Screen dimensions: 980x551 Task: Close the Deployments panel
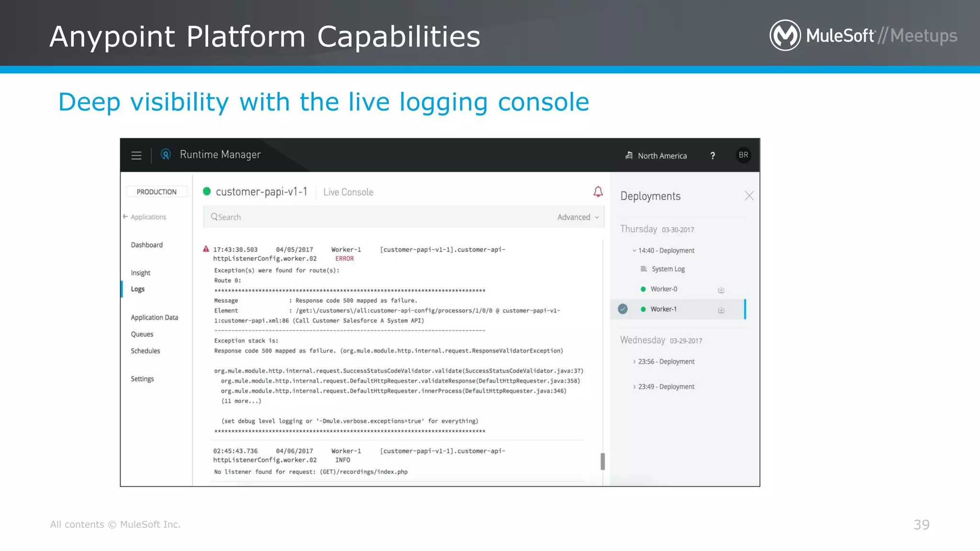(x=749, y=196)
